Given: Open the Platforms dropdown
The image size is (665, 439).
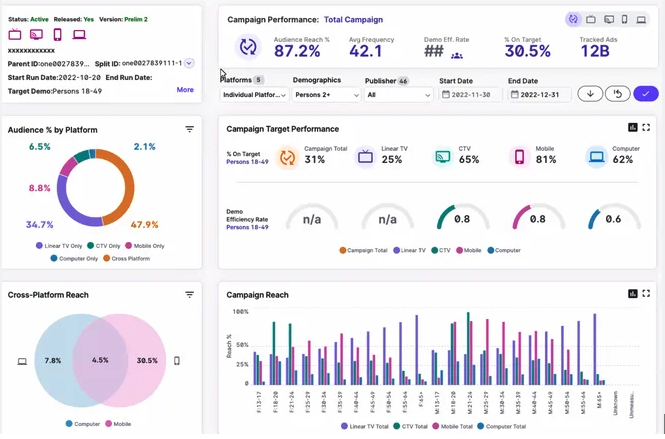Looking at the screenshot, I should click(x=254, y=95).
